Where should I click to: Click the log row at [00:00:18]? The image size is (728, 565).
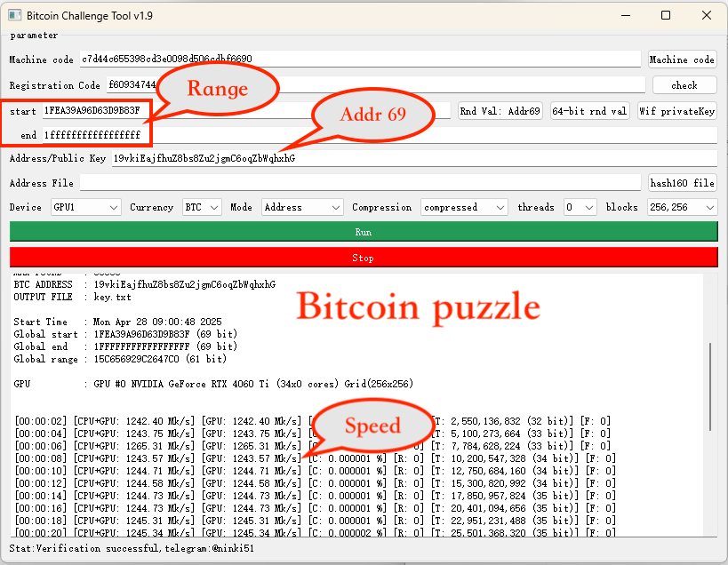[316, 521]
